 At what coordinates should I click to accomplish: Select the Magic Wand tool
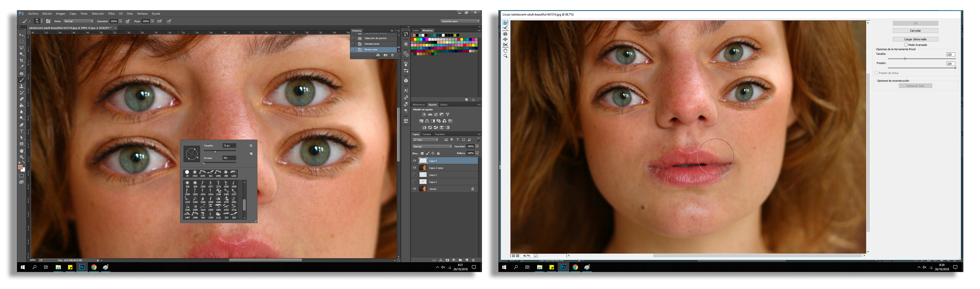click(22, 54)
